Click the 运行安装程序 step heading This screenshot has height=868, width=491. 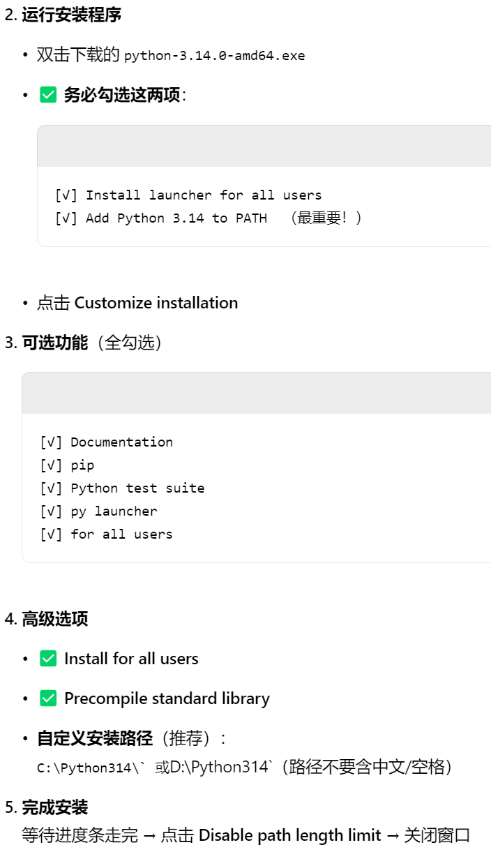72,15
